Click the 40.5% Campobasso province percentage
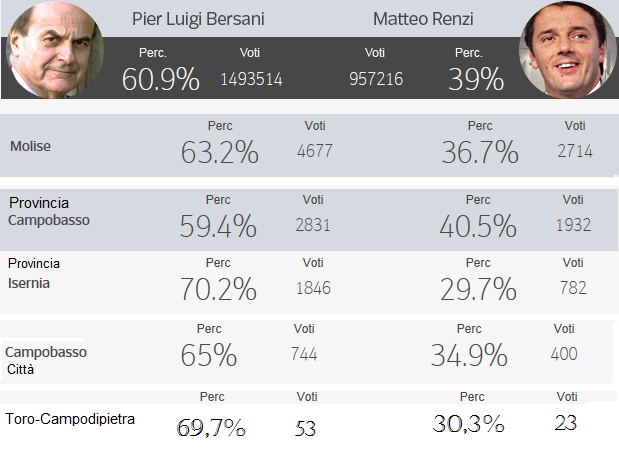This screenshot has height=449, width=619. point(478,226)
